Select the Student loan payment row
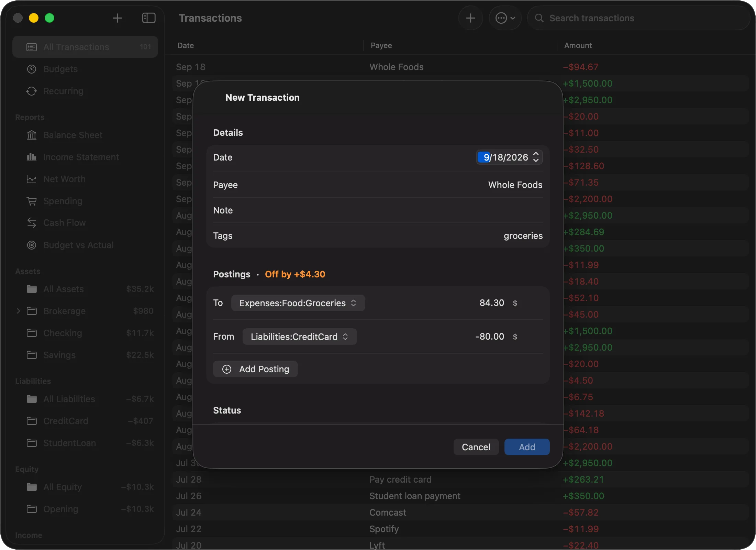Screen dimensions: 756x550 pyautogui.click(x=460, y=496)
